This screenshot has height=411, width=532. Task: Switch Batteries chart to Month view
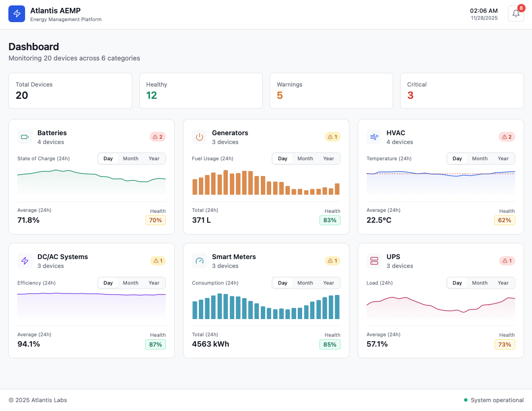coord(130,158)
